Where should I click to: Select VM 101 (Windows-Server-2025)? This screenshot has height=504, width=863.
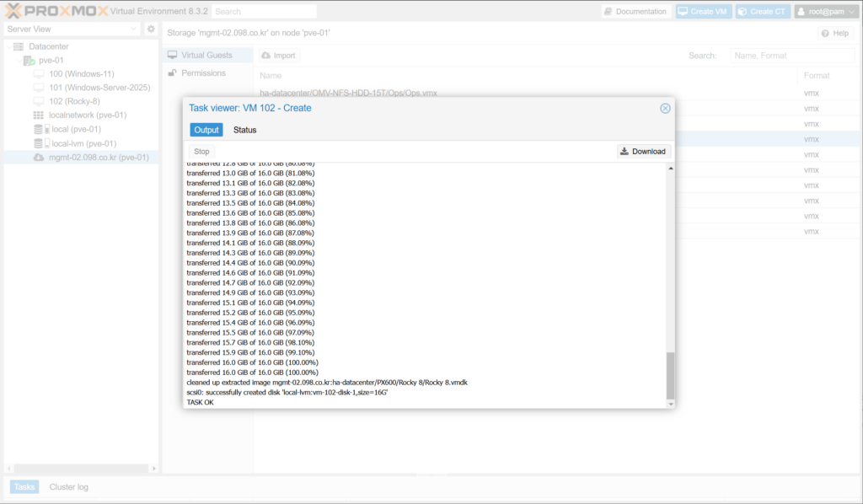(x=99, y=88)
